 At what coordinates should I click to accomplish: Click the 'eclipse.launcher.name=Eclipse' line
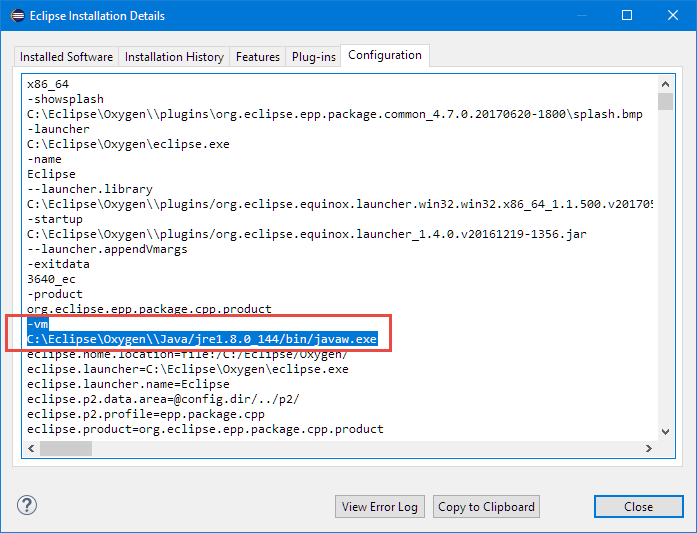coord(128,384)
